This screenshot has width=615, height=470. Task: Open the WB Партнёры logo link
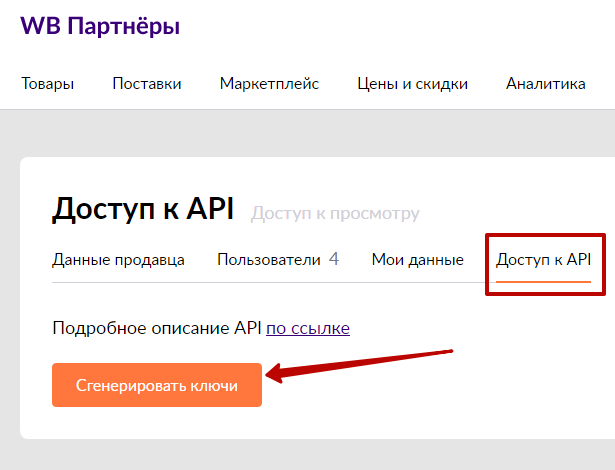100,26
